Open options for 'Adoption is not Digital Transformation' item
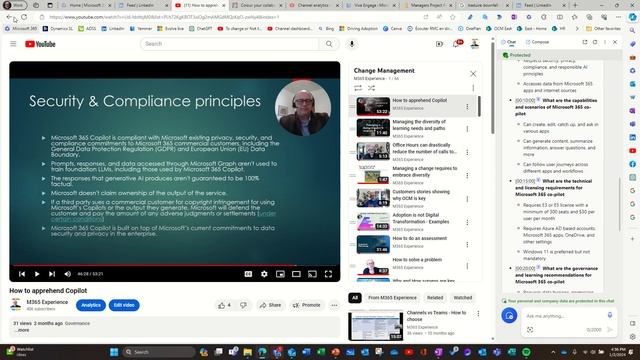 point(467,222)
